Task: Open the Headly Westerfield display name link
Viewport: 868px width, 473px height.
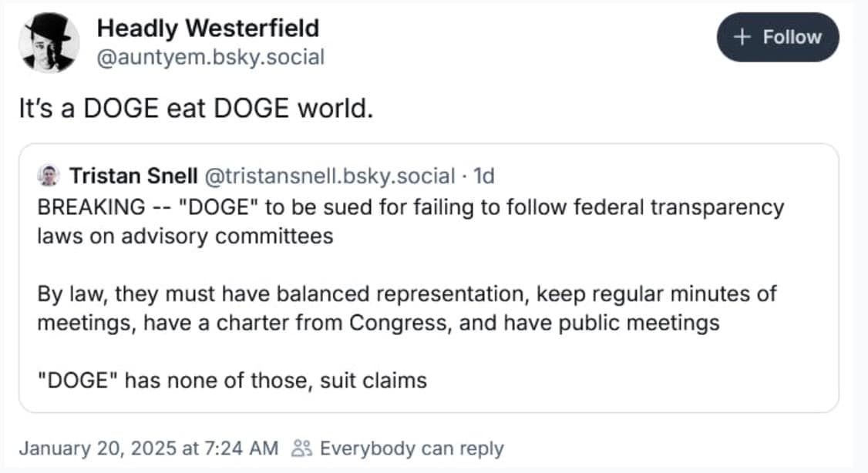Action: pos(207,29)
